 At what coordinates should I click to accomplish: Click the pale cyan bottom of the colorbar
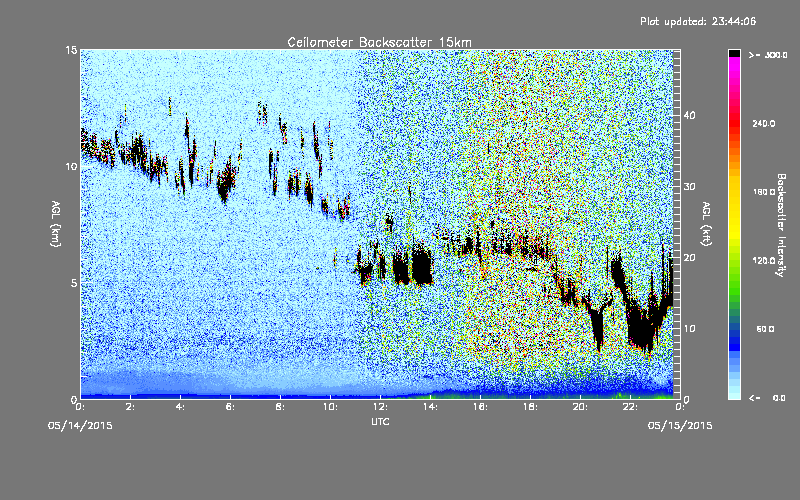(x=734, y=393)
